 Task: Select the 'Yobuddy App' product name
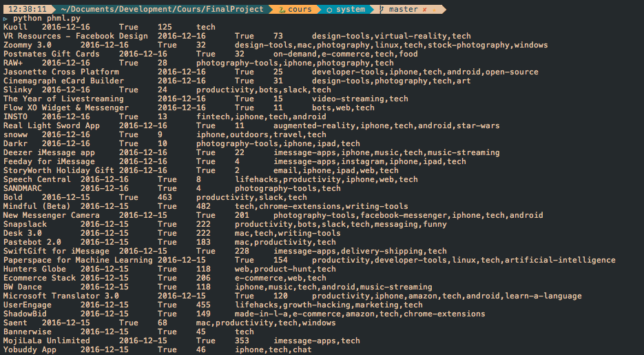(30, 350)
